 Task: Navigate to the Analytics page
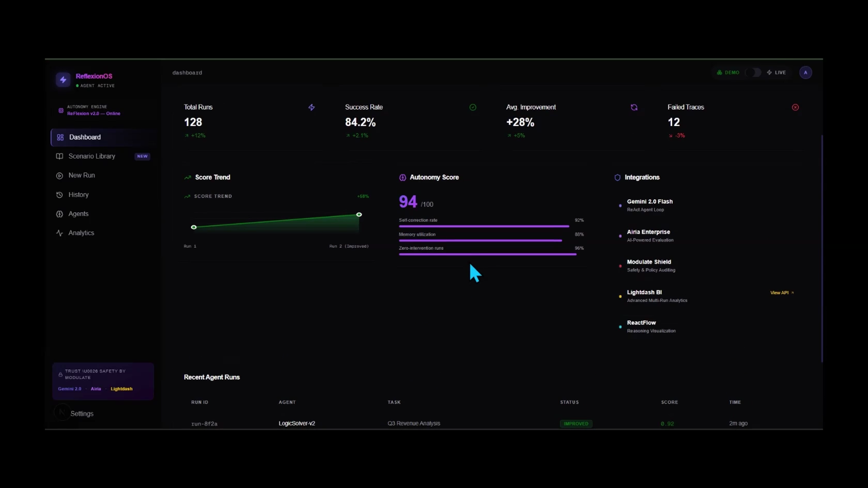[x=81, y=233]
